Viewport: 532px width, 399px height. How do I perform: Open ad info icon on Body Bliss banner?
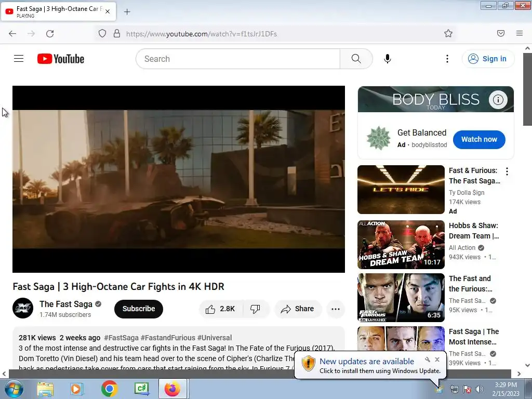[x=498, y=100]
